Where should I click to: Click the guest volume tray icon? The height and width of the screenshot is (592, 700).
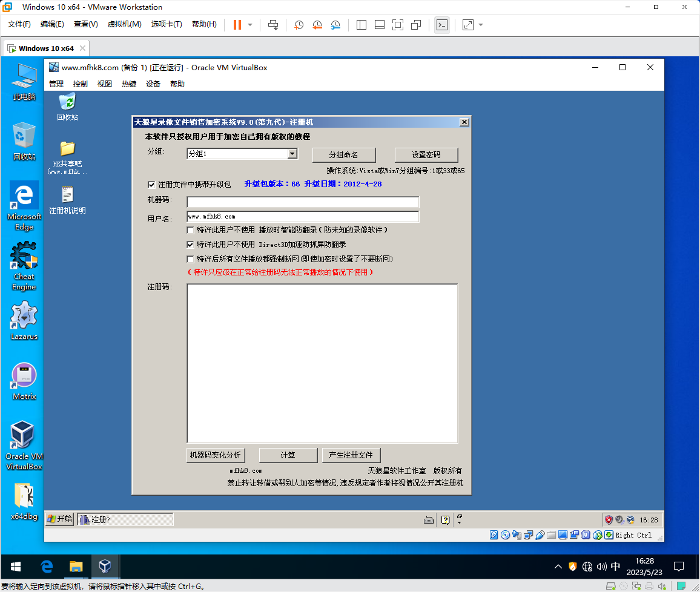(619, 520)
